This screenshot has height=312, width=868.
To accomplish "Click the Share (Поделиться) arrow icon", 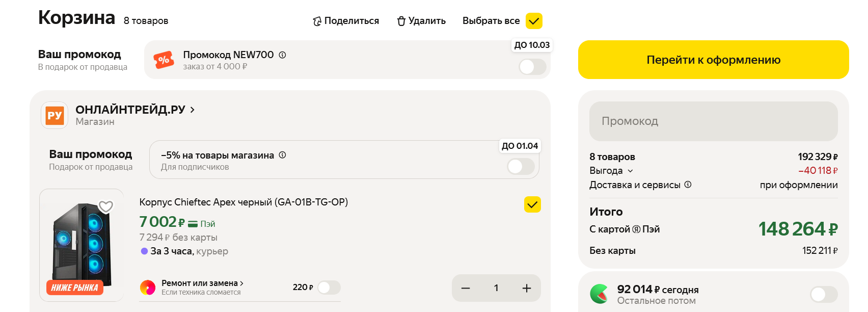I will 317,21.
